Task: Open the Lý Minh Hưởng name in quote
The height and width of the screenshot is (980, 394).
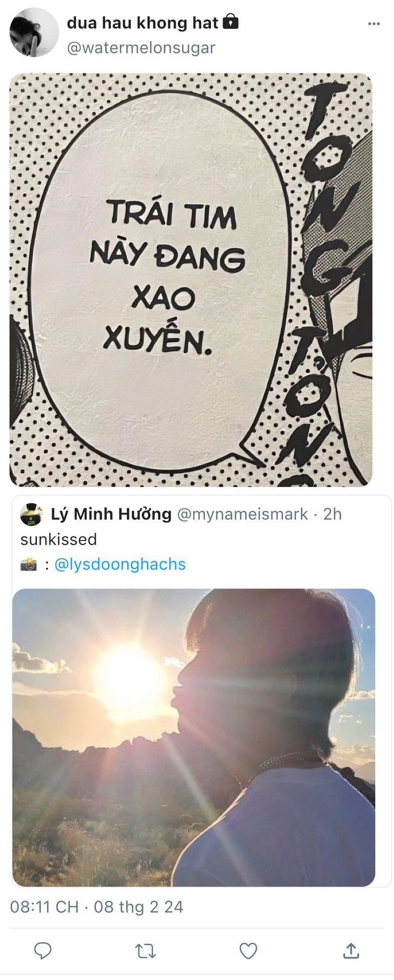Action: point(111,514)
